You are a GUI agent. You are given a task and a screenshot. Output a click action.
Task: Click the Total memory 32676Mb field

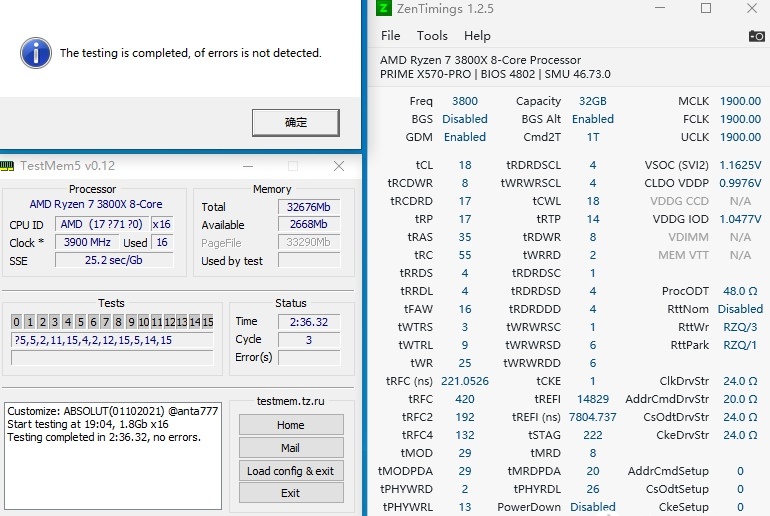[x=309, y=207]
